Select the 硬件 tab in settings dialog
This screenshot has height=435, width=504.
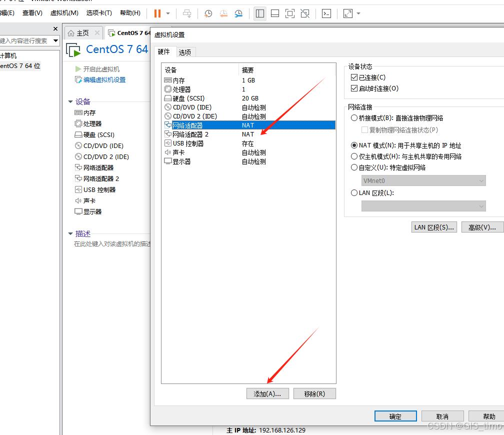(x=164, y=52)
